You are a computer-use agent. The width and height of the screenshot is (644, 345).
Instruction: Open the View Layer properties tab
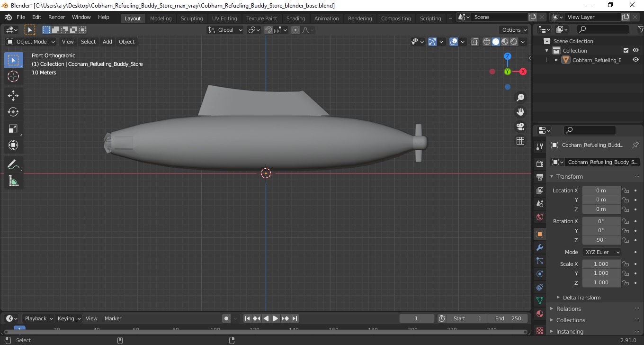(x=539, y=191)
